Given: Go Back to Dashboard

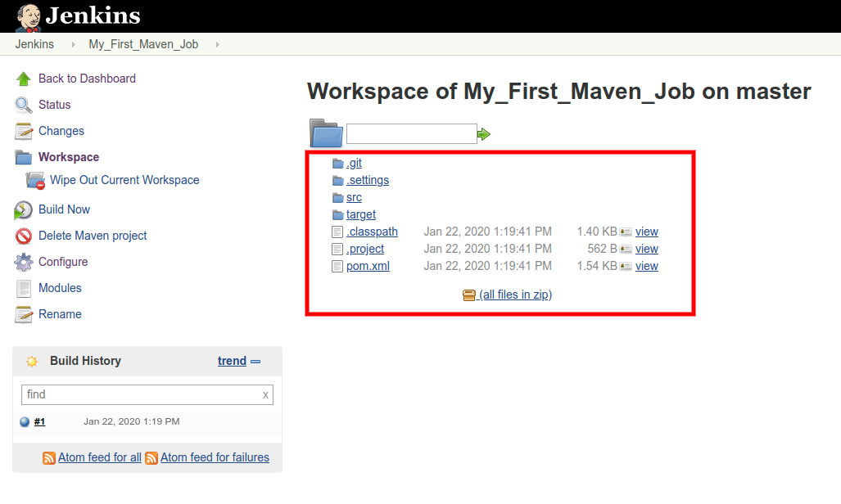Looking at the screenshot, I should 87,79.
